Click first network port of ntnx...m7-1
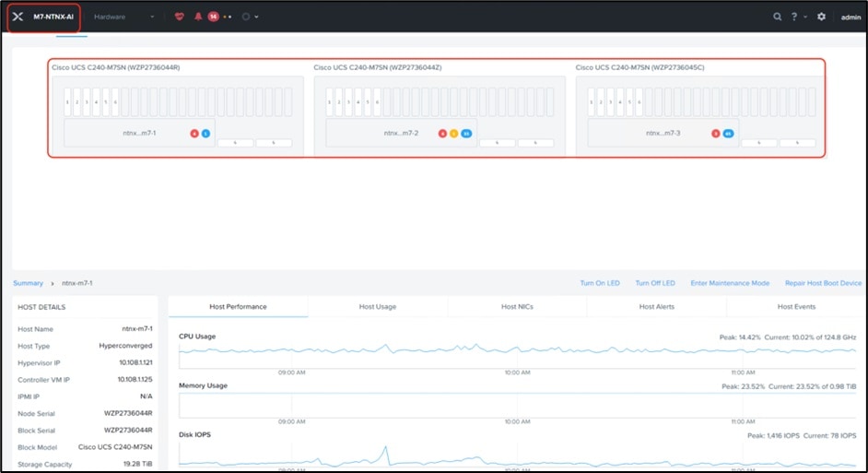Viewport: 868px width, 473px height. coord(235,143)
